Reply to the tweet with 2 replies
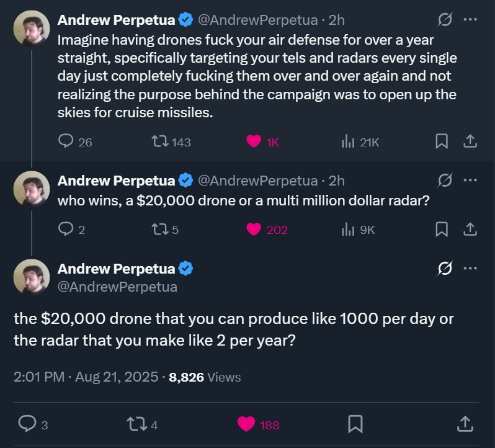The width and height of the screenshot is (495, 448). tap(66, 230)
